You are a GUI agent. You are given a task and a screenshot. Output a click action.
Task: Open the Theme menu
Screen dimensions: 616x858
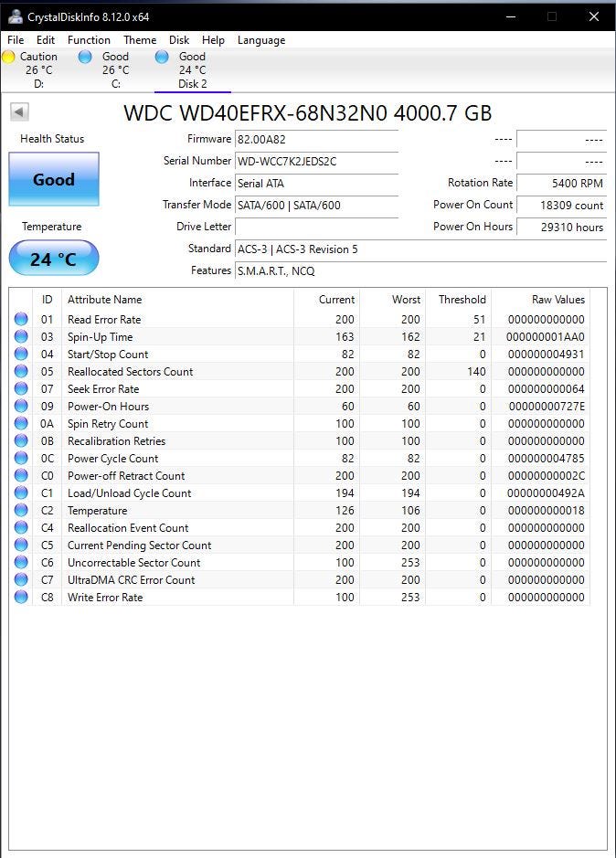tap(140, 40)
